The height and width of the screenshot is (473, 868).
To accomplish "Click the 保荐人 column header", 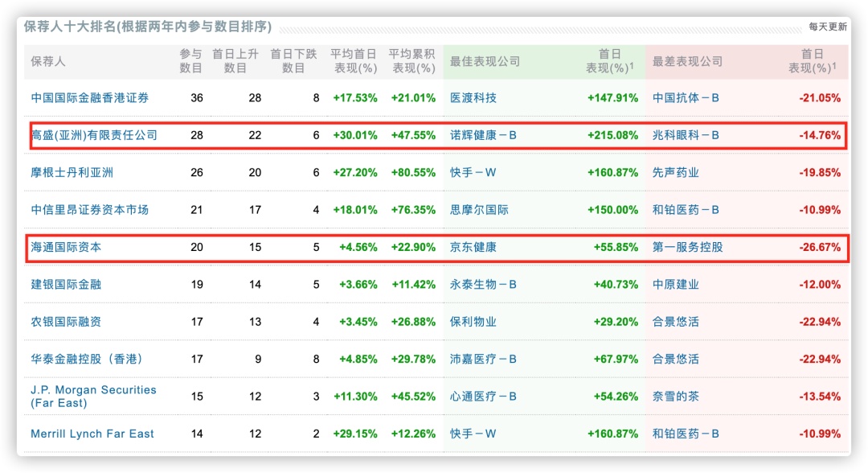I will click(x=48, y=61).
